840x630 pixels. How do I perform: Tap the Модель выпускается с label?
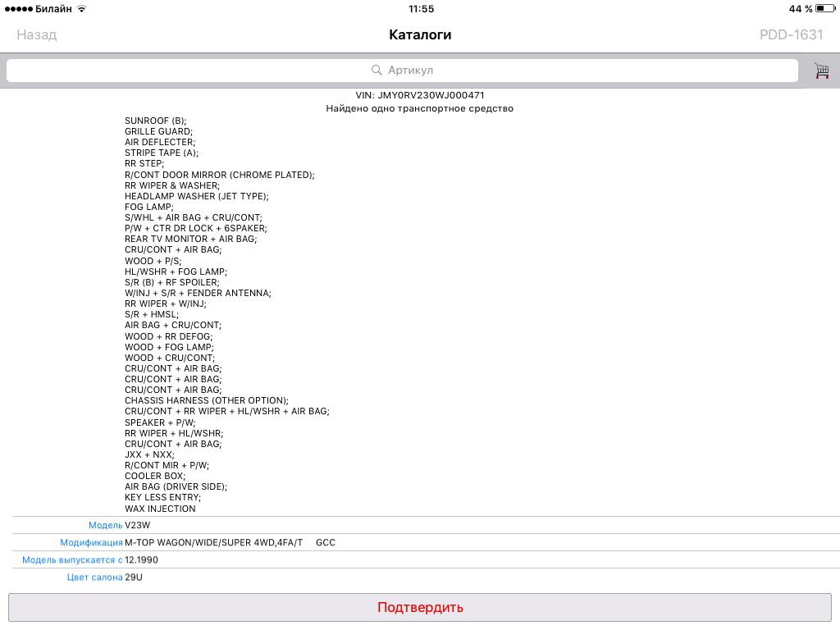click(x=72, y=560)
